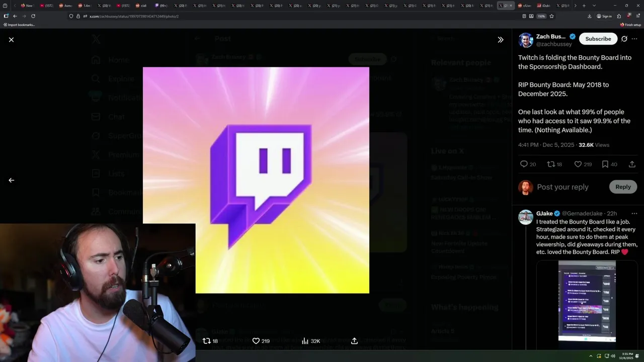Close the active X tab
Screen dimensions: 644x362
coord(511,6)
